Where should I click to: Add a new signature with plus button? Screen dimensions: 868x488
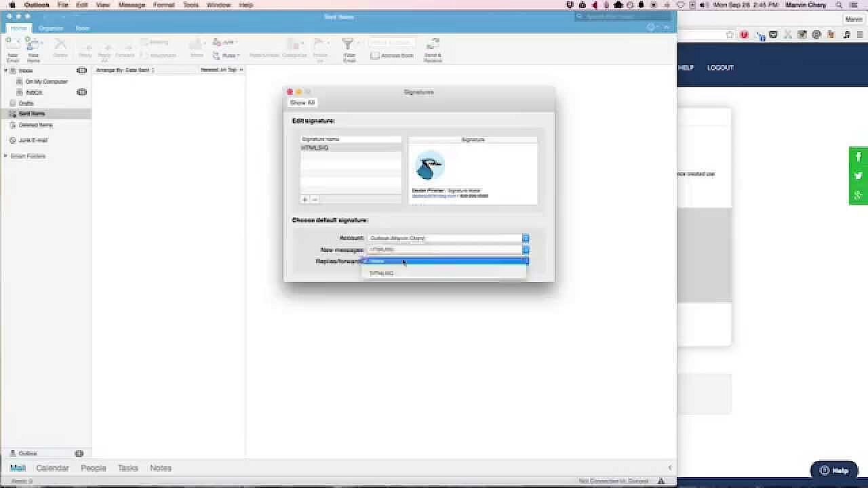[304, 199]
